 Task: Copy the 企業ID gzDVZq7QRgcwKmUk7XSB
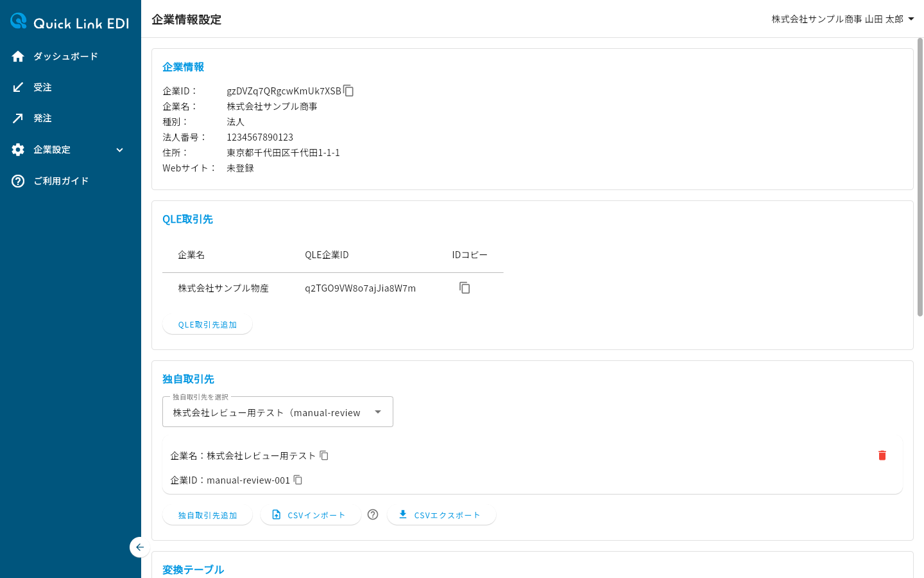348,91
